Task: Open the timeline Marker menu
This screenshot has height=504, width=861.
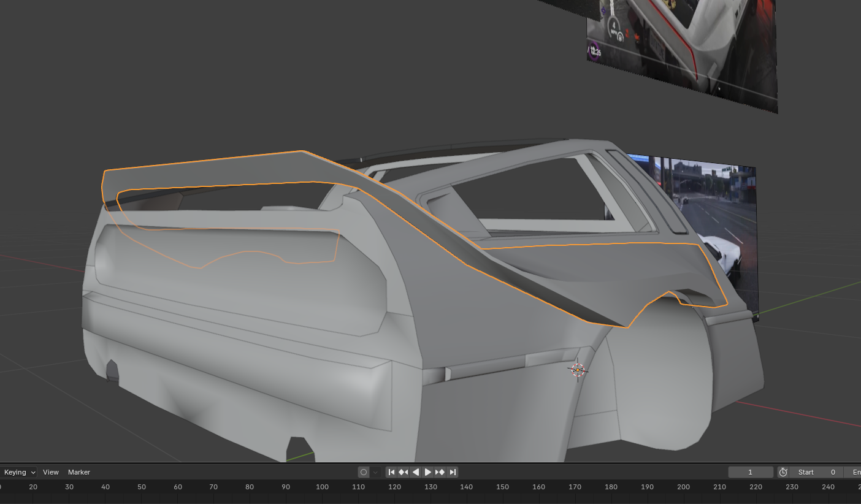Action: tap(79, 472)
